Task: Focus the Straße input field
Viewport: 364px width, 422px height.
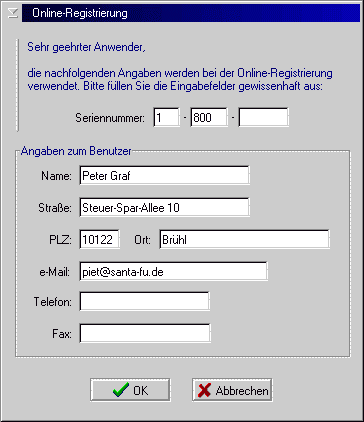Action: 165,207
